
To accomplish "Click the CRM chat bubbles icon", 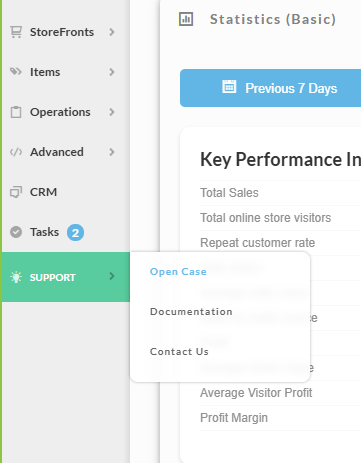I will coord(16,192).
